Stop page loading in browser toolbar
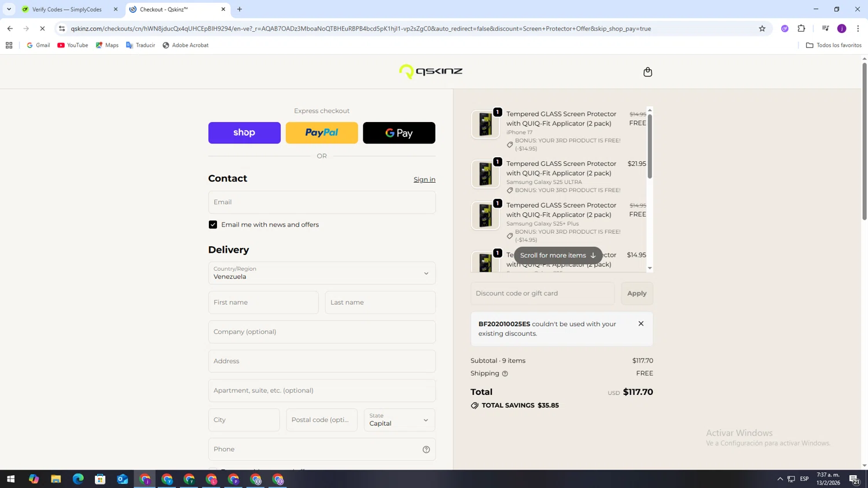This screenshot has width=868, height=488. pyautogui.click(x=42, y=28)
